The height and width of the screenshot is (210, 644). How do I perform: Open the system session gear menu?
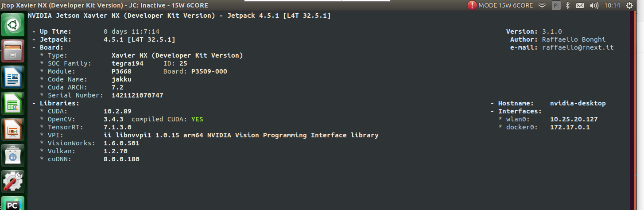(629, 5)
